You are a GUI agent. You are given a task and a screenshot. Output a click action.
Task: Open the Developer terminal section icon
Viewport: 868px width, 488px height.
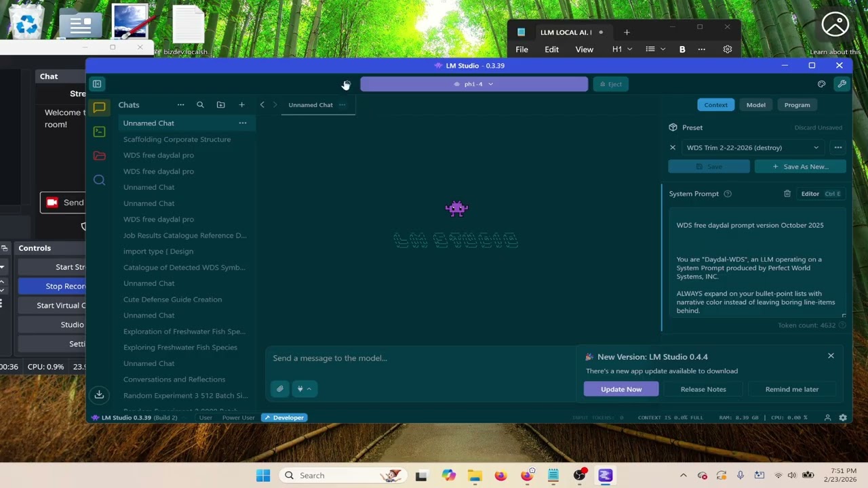[99, 131]
